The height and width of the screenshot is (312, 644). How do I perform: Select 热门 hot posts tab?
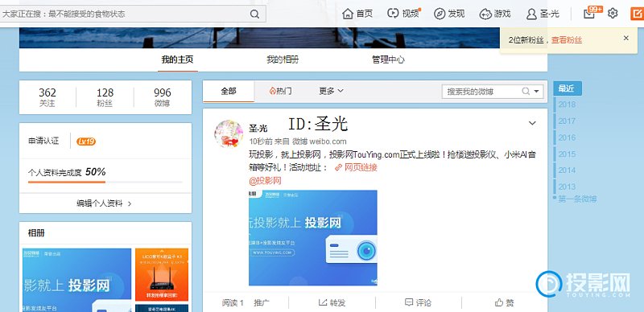coord(280,91)
